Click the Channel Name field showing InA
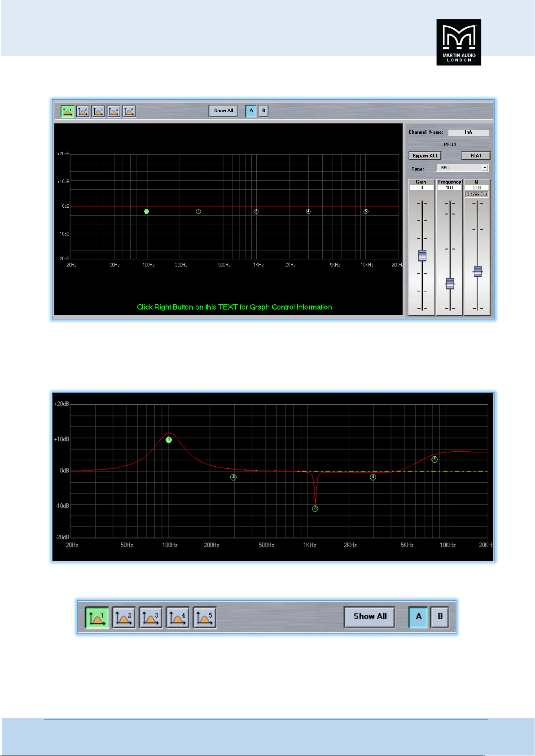Image resolution: width=535 pixels, height=756 pixels. point(468,132)
